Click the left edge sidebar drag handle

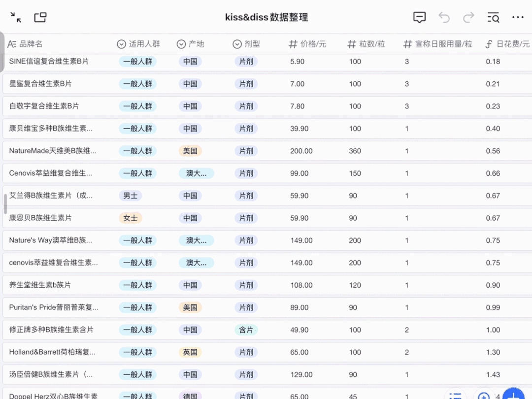click(x=5, y=203)
